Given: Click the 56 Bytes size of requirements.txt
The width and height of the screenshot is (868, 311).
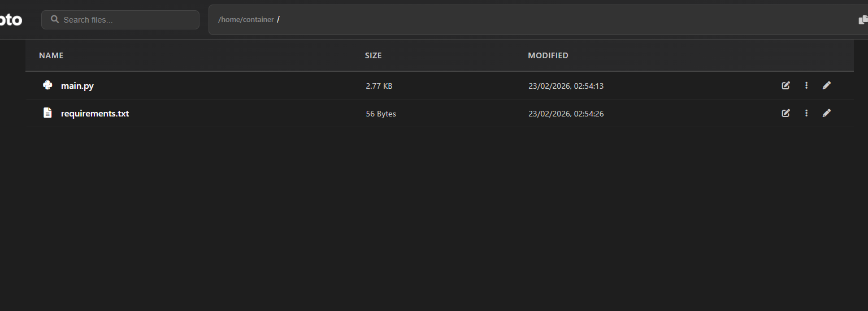Looking at the screenshot, I should click(381, 114).
